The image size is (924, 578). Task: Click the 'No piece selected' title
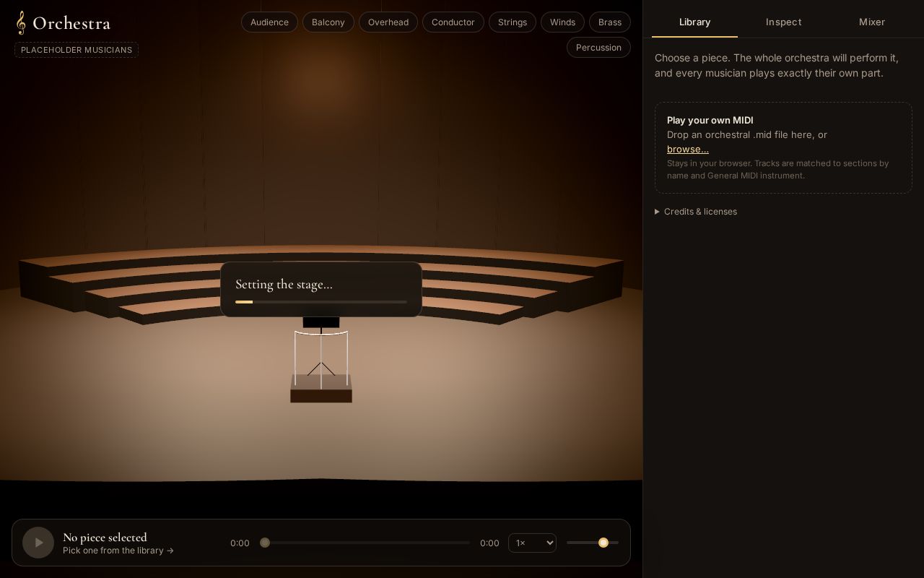105,537
